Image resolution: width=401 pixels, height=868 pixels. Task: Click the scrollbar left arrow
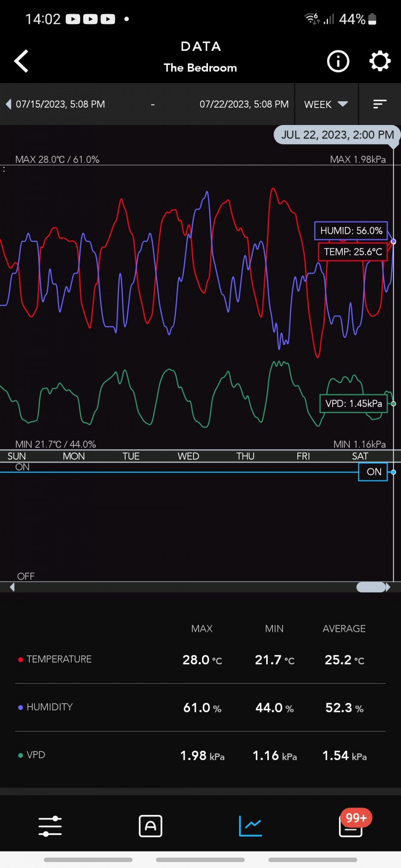pos(12,587)
